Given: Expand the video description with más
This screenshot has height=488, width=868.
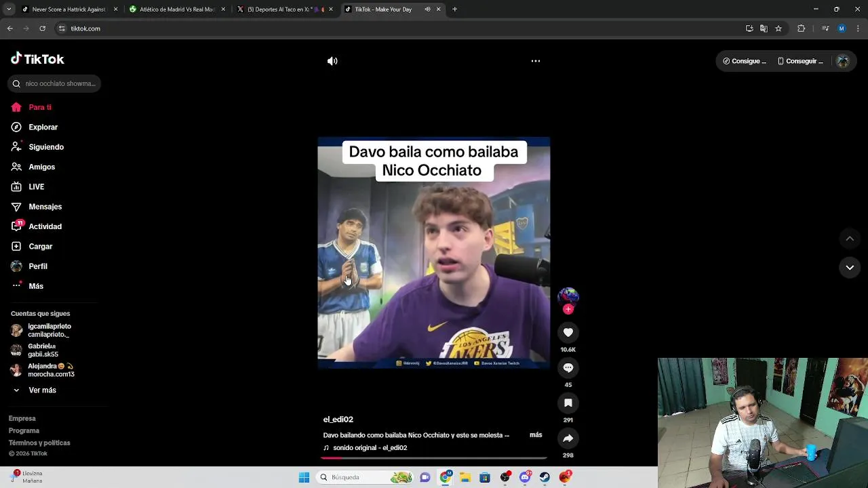Looking at the screenshot, I should (536, 435).
